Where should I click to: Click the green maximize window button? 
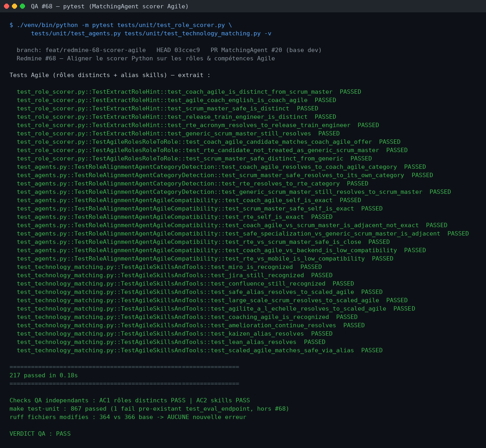22,6
